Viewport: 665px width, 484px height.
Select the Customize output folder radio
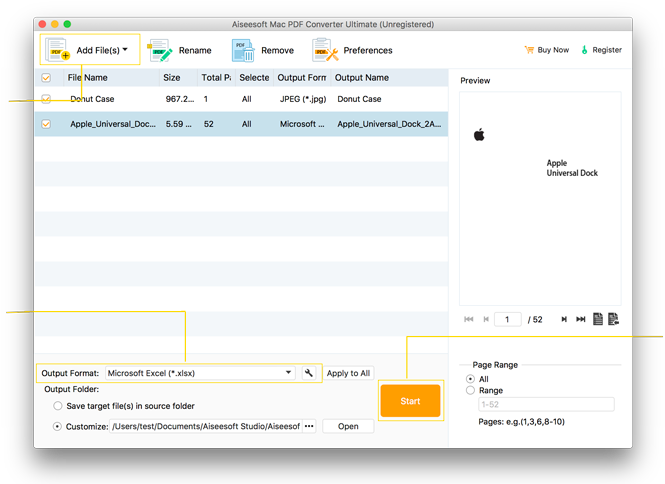[x=57, y=426]
